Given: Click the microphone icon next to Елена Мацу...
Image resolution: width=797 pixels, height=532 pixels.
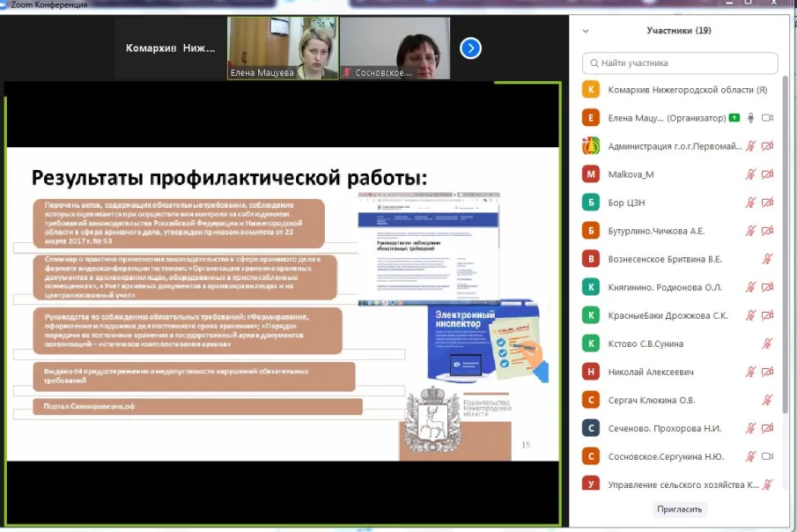Looking at the screenshot, I should [x=749, y=117].
